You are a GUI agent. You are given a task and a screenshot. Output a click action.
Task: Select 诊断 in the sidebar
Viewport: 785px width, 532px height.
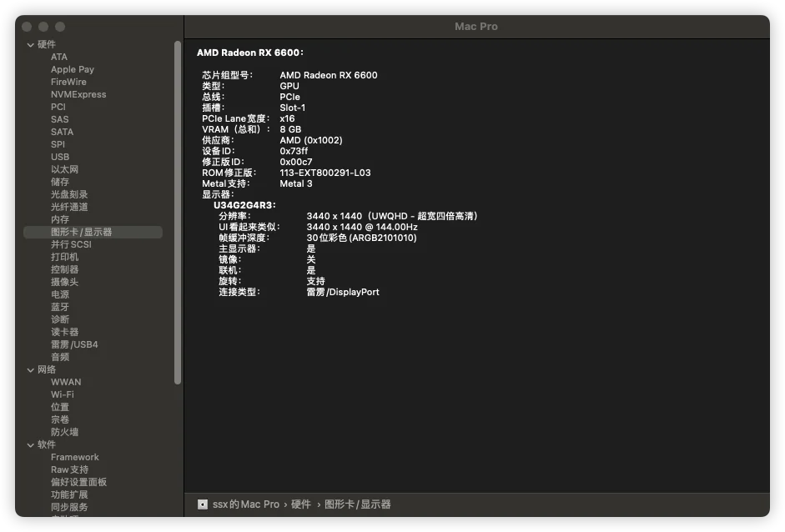60,320
